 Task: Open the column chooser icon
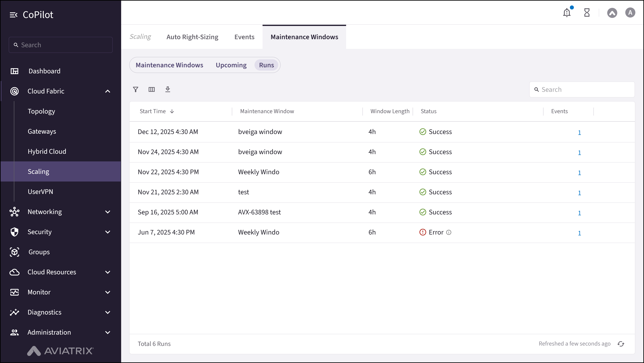(152, 89)
